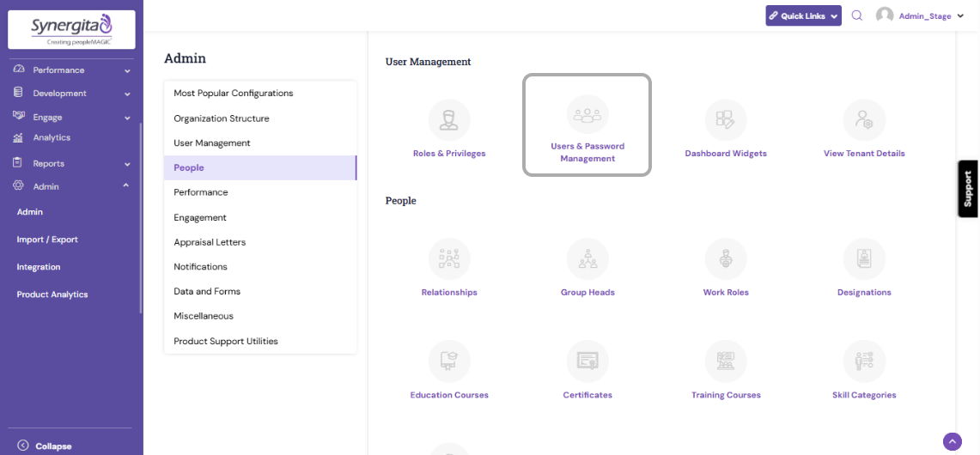Open the Admin sub-item in sidebar
The width and height of the screenshot is (980, 455).
click(x=29, y=212)
